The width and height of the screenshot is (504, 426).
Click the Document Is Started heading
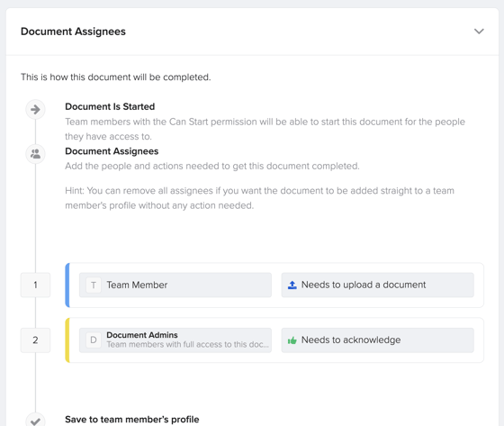(x=110, y=106)
